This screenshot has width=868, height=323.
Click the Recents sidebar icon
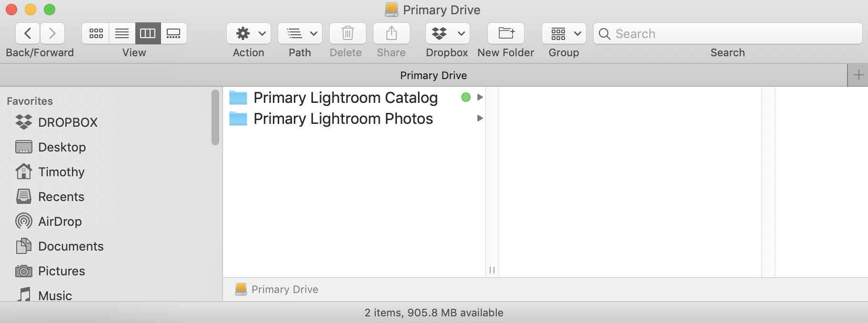24,196
